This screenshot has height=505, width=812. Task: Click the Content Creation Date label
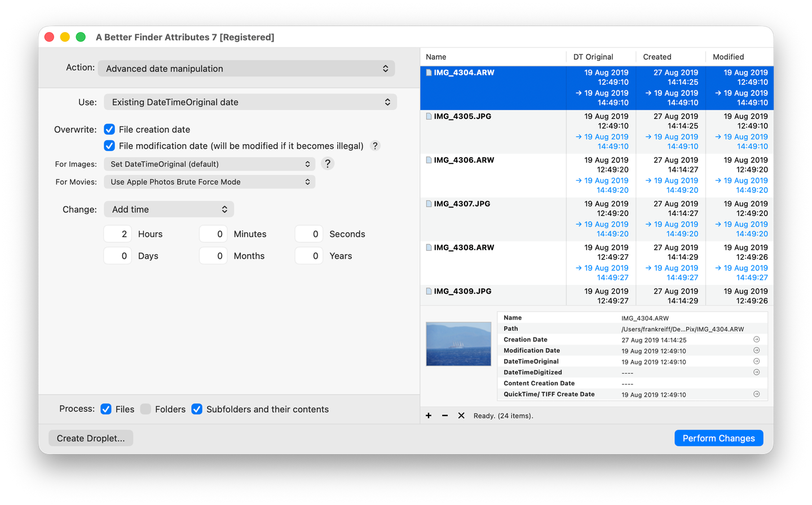tap(539, 383)
